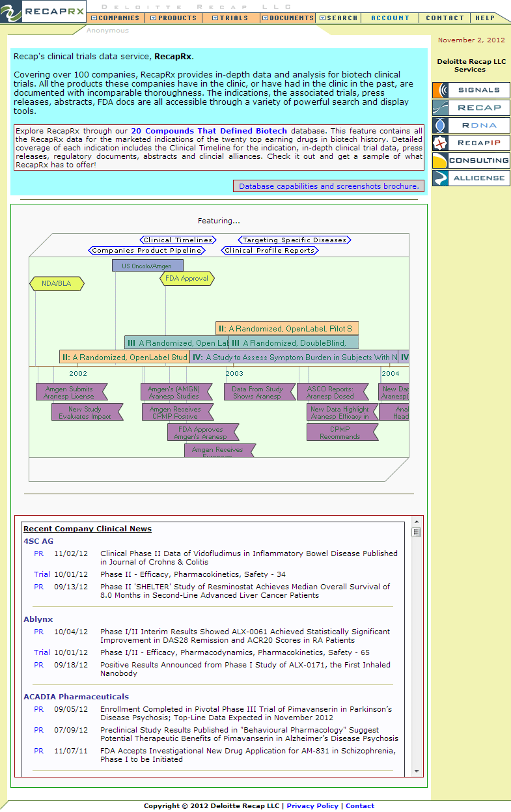Screen dimensions: 511x812
Task: Expand the Trials dropdown menu
Action: click(x=231, y=18)
